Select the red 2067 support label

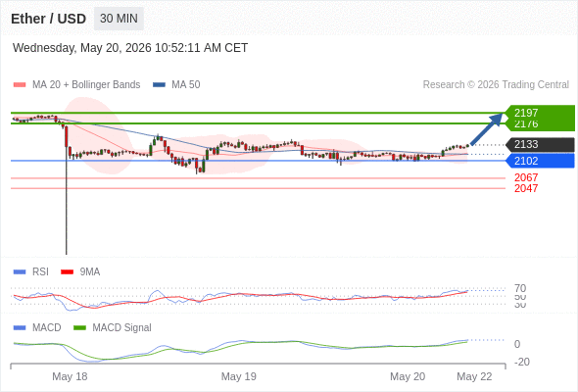pos(526,177)
